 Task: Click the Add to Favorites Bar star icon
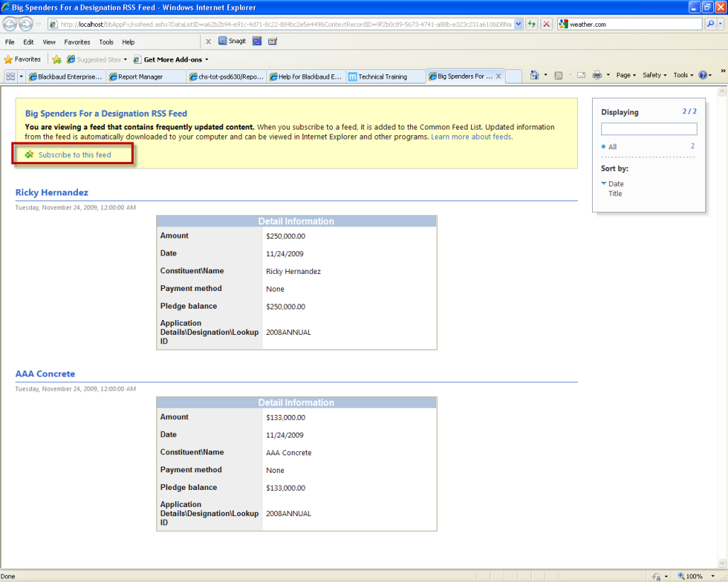[57, 59]
